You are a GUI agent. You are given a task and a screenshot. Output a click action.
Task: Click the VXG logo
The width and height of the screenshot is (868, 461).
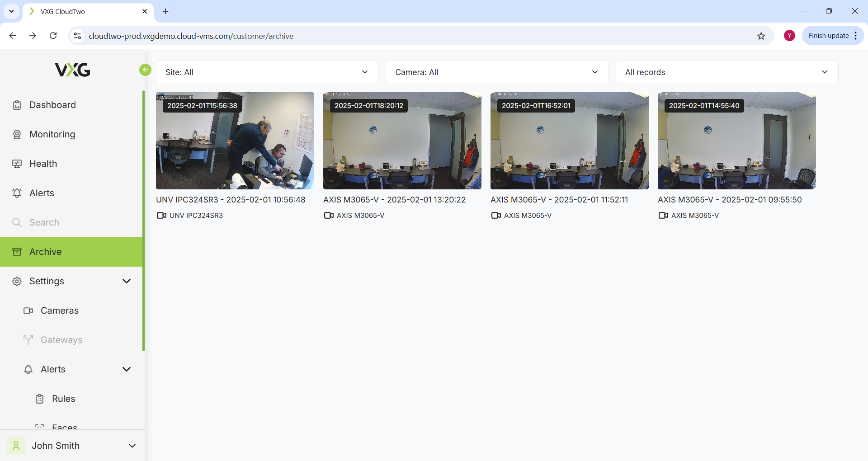[72, 70]
